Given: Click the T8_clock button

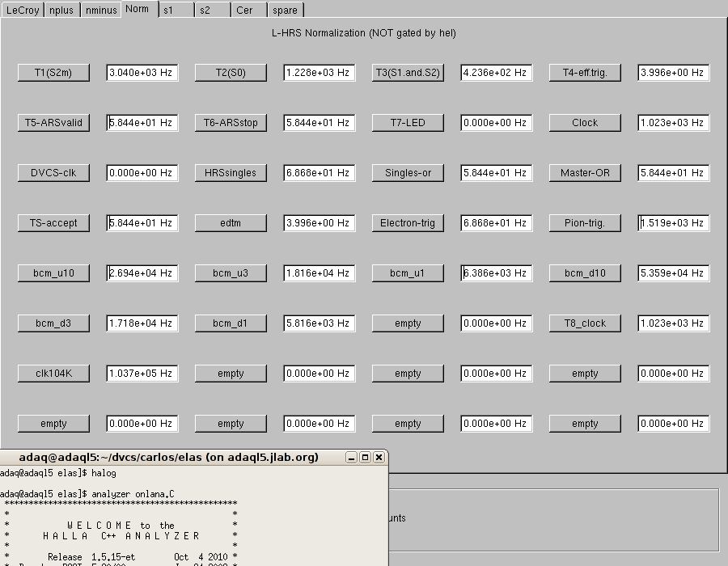Looking at the screenshot, I should pyautogui.click(x=585, y=323).
